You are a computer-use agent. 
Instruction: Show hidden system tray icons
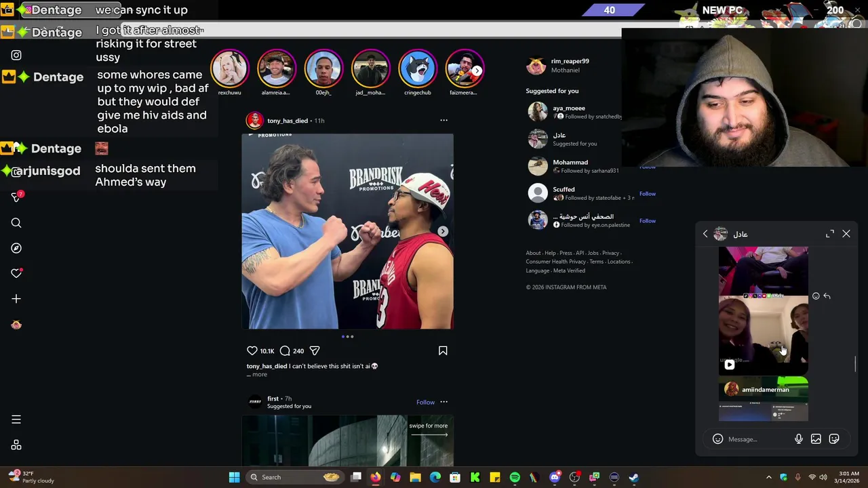point(768,477)
